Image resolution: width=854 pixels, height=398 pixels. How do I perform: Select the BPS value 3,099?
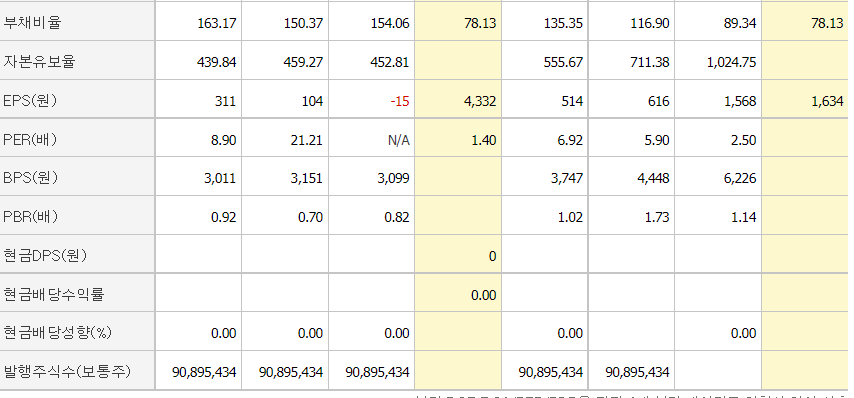(393, 179)
